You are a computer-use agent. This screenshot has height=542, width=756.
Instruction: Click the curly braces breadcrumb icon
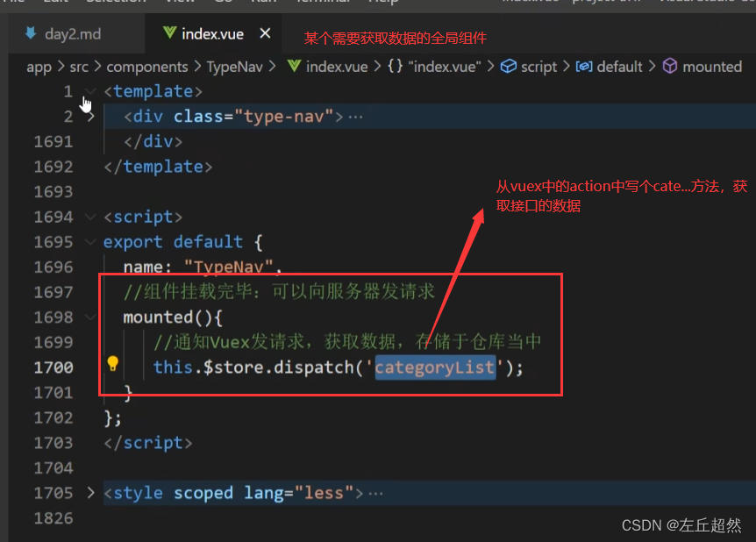(x=395, y=67)
